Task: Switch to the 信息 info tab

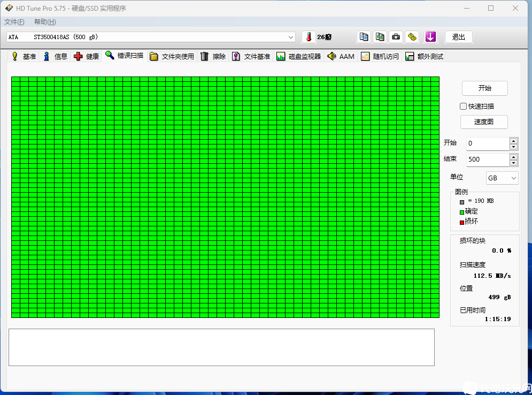Action: 55,56
